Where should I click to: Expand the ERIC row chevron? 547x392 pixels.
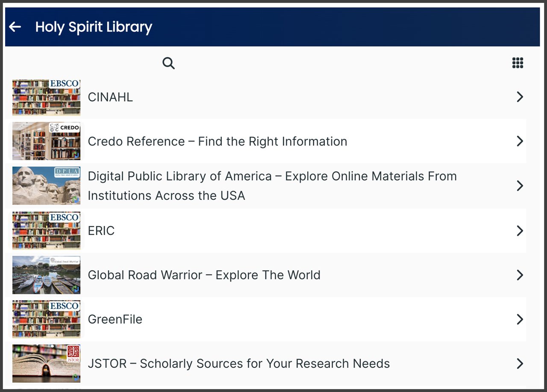520,231
